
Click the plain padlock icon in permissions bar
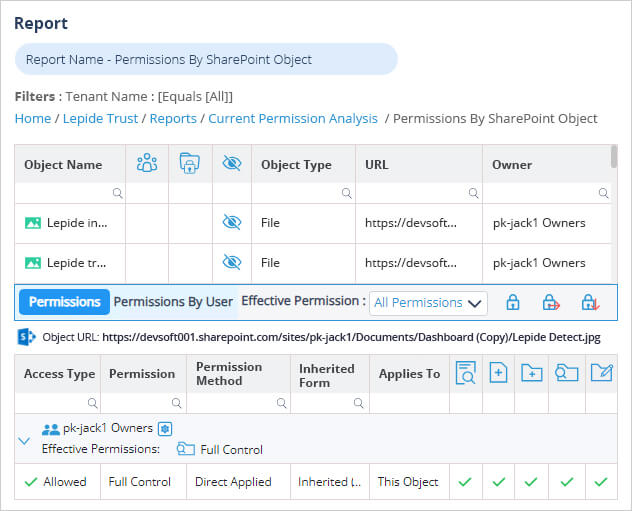[513, 302]
